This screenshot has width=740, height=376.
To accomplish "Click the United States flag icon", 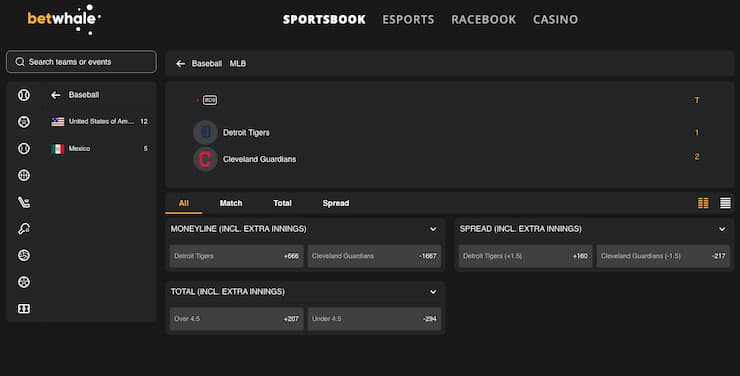I will [58, 122].
